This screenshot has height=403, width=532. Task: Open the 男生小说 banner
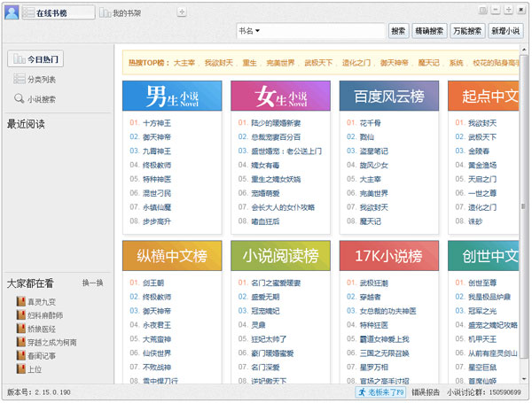tap(172, 96)
